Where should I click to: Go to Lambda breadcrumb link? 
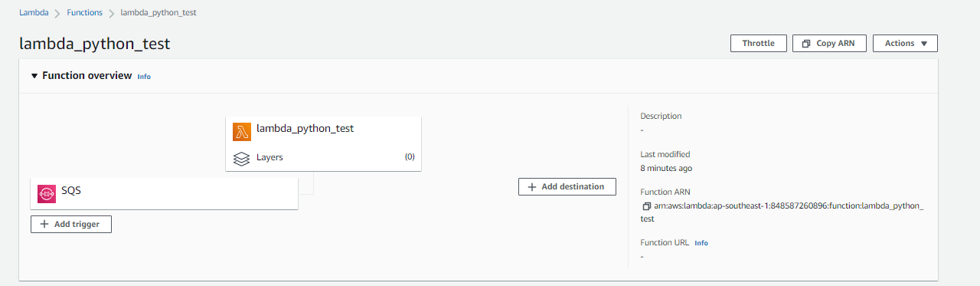tap(33, 13)
